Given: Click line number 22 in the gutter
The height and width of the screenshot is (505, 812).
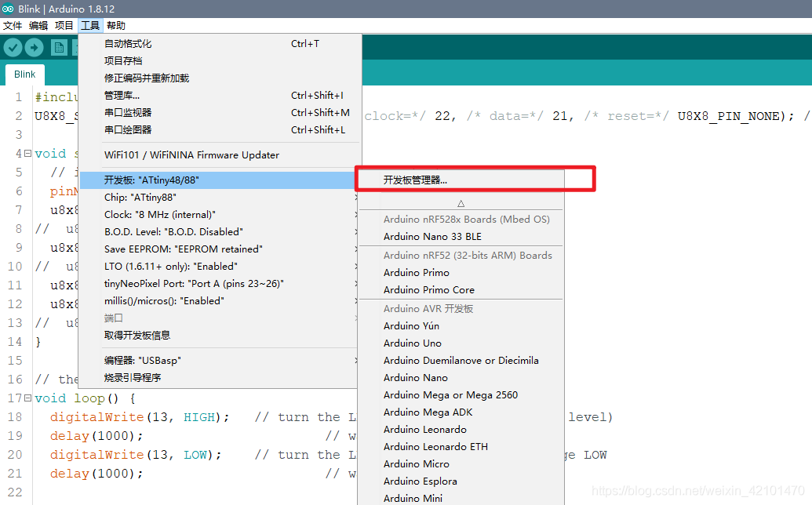Looking at the screenshot, I should pos(15,492).
